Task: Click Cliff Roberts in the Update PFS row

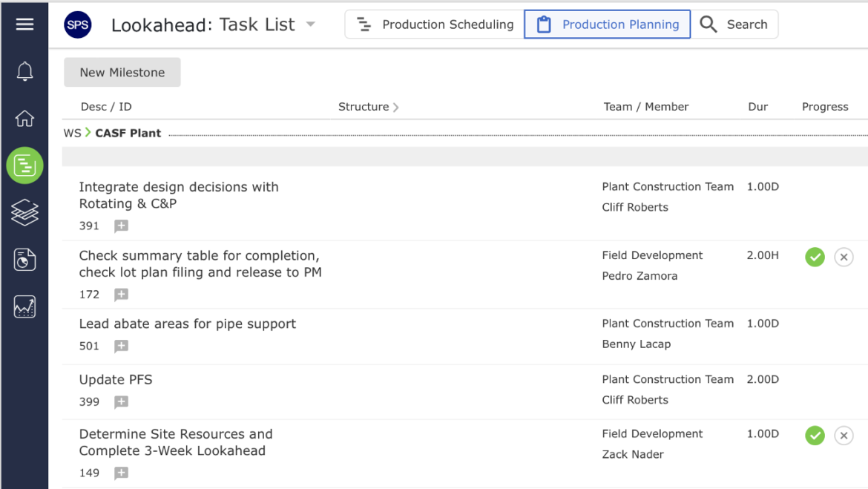Action: pos(635,400)
